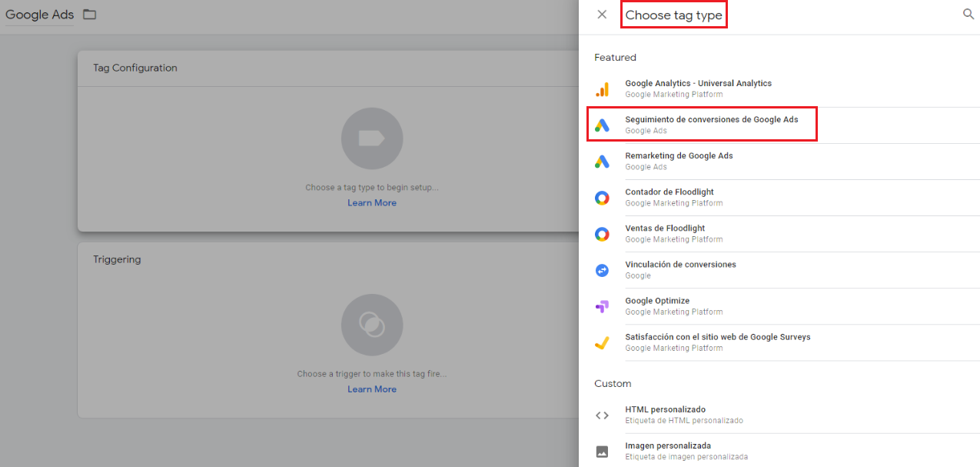This screenshot has height=467, width=980.
Task: Click 'Etiqueta de imagen personalizada' subtitle
Action: pyautogui.click(x=686, y=457)
